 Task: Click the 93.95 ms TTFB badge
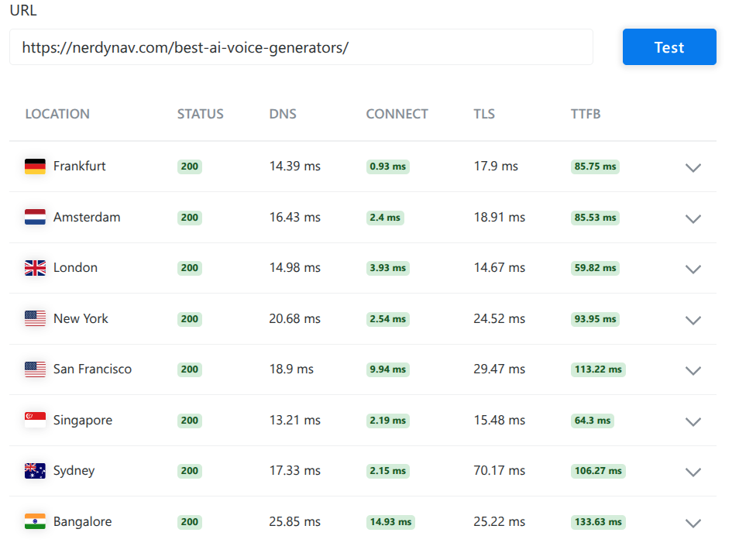pyautogui.click(x=595, y=318)
